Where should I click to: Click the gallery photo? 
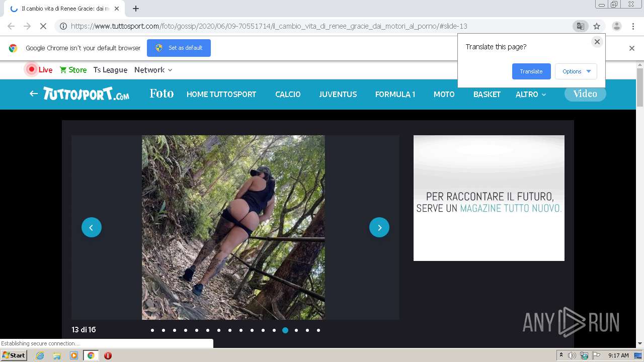tap(233, 227)
